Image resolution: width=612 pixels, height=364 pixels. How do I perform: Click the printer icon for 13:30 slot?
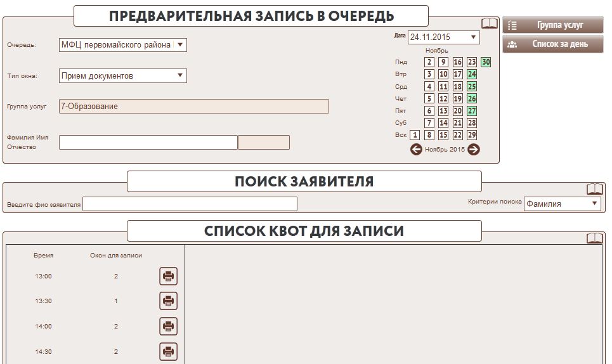point(168,301)
